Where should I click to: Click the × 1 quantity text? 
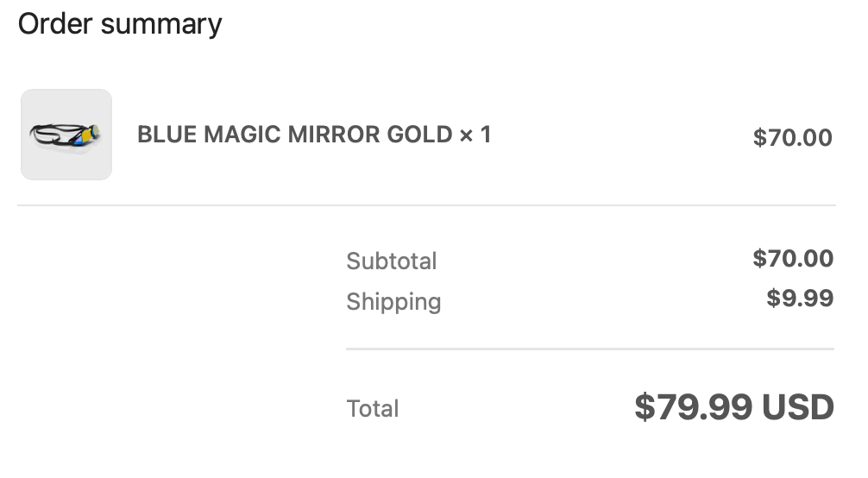coord(475,135)
